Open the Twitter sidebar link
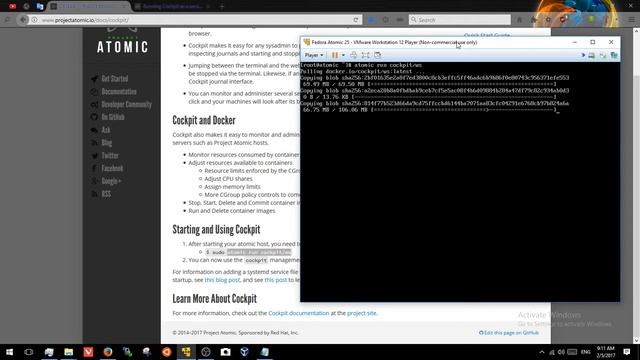Image resolution: width=640 pixels, height=360 pixels. 110,156
